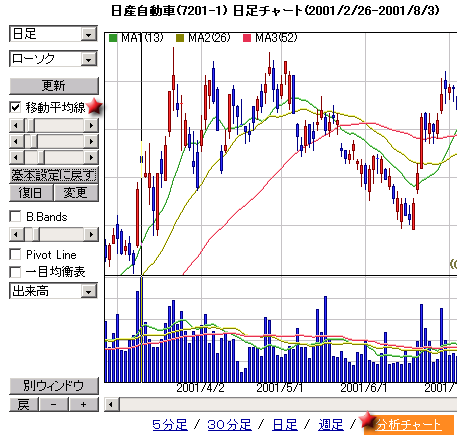Click the 別ウィンドウ button

click(x=54, y=386)
